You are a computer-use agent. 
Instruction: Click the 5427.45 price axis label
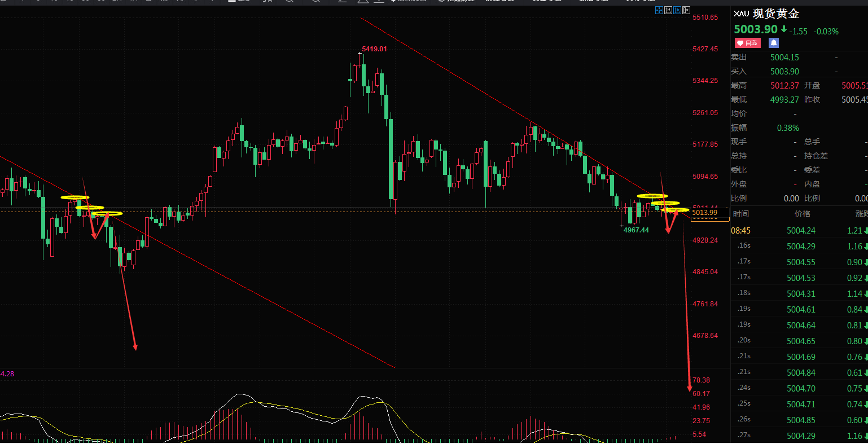pyautogui.click(x=705, y=49)
